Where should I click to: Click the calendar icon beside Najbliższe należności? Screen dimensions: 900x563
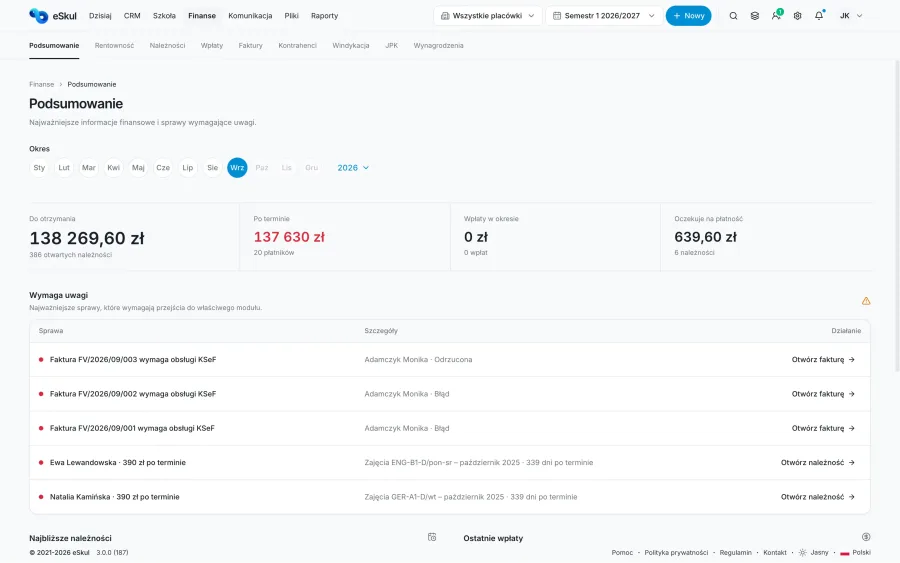pos(432,537)
